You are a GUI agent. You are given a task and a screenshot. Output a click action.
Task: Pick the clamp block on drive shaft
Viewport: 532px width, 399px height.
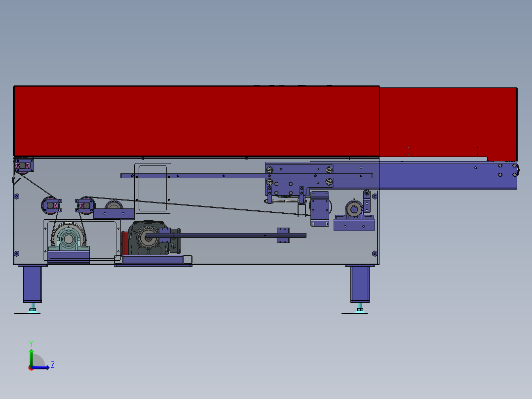pyautogui.click(x=283, y=236)
